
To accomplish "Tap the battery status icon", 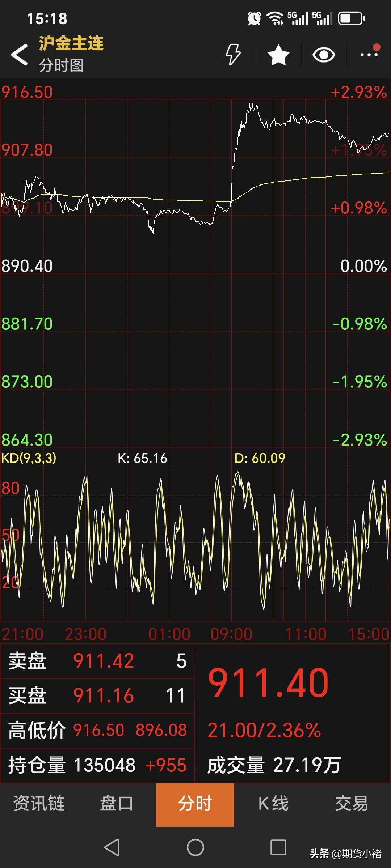I will point(352,18).
